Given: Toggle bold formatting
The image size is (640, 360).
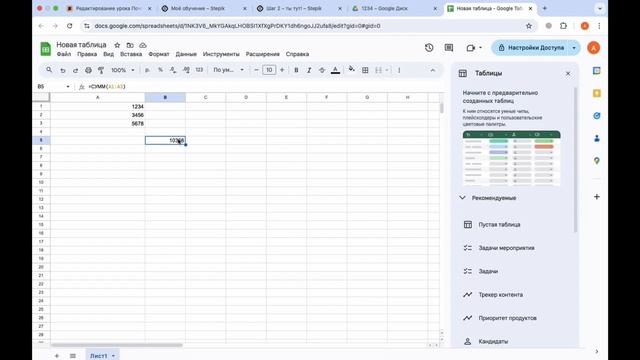Looking at the screenshot, I should (x=296, y=70).
